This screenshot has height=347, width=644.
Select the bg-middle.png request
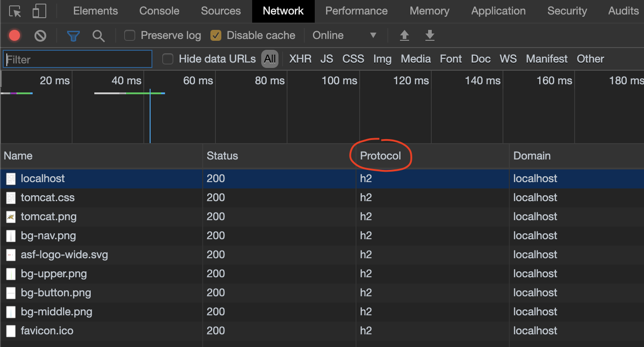click(322, 312)
